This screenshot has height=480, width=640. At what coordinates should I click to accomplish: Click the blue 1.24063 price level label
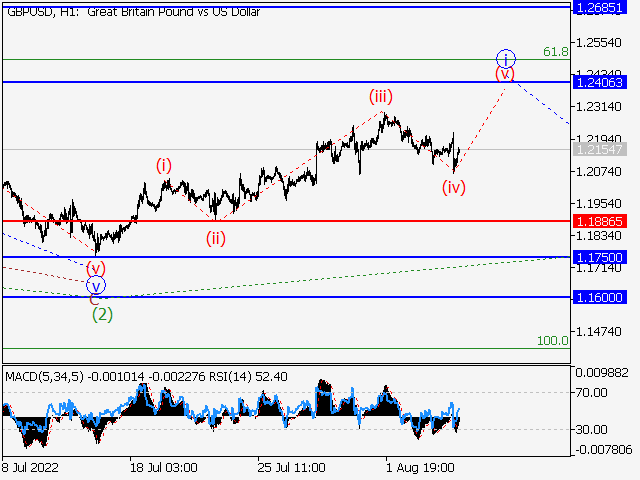click(x=600, y=82)
